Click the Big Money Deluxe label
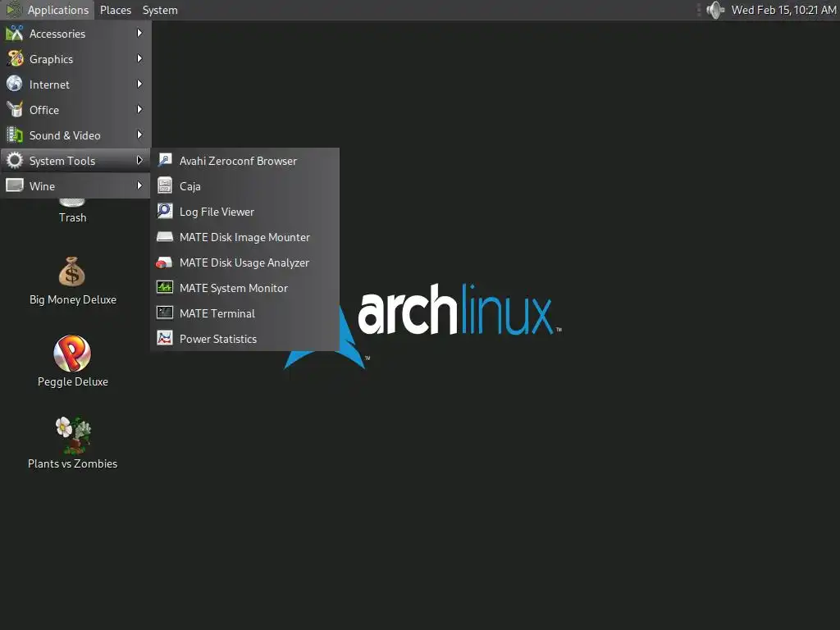This screenshot has height=630, width=840. point(73,299)
